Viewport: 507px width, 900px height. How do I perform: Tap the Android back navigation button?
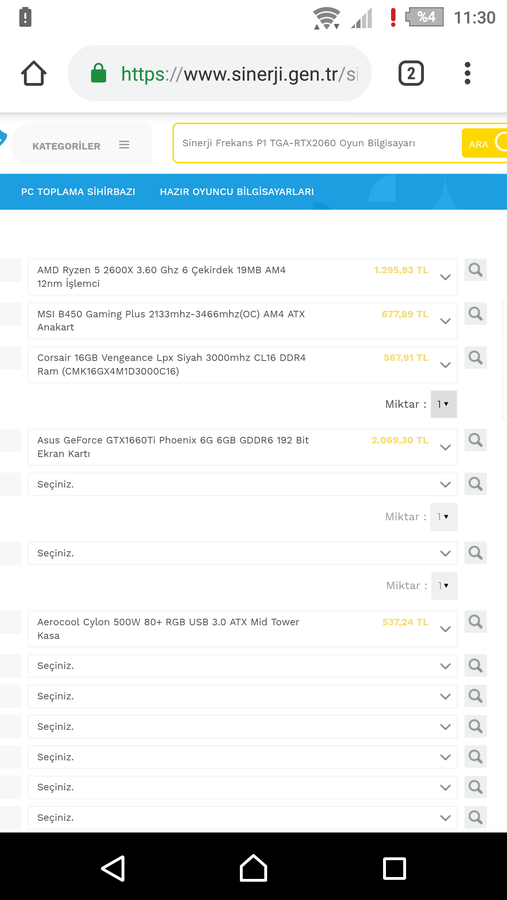point(113,868)
